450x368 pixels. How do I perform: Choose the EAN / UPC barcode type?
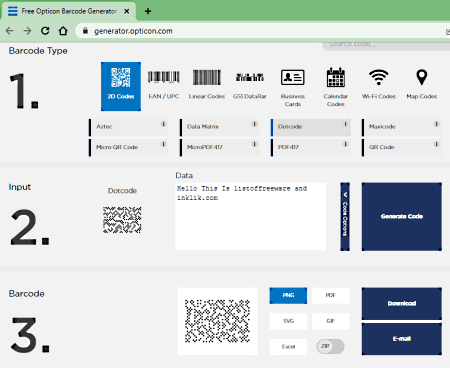coord(163,85)
